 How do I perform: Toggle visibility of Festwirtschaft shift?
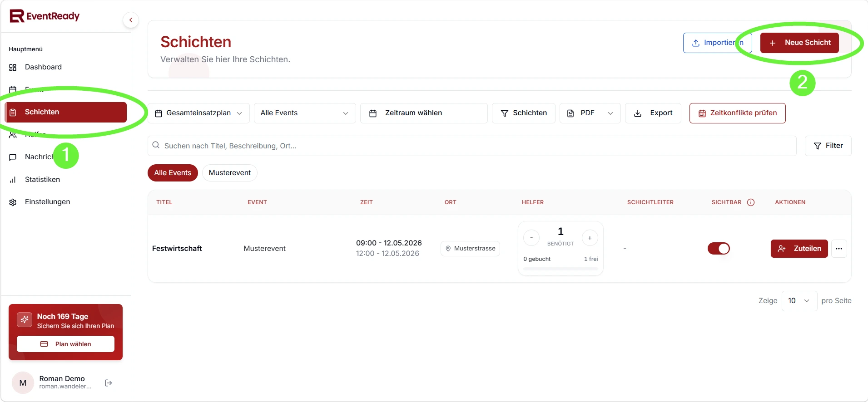click(719, 249)
